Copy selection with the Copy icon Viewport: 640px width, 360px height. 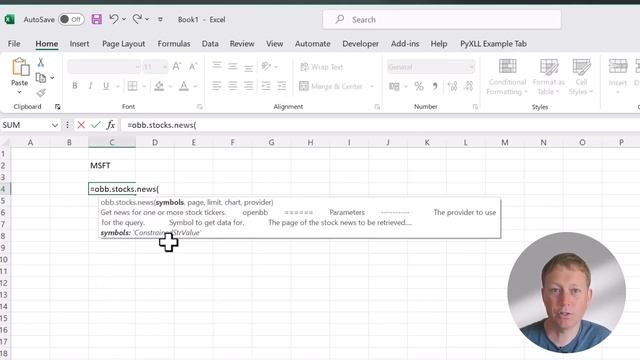[40, 78]
